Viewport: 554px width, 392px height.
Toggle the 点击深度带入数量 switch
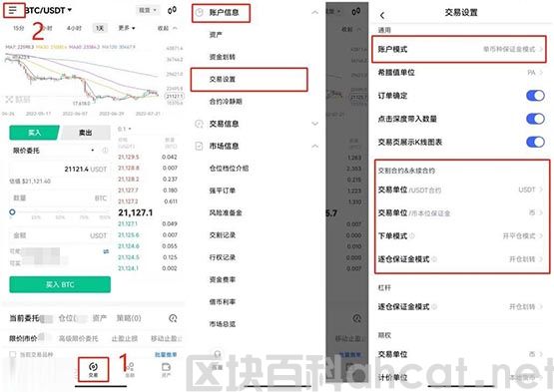535,119
